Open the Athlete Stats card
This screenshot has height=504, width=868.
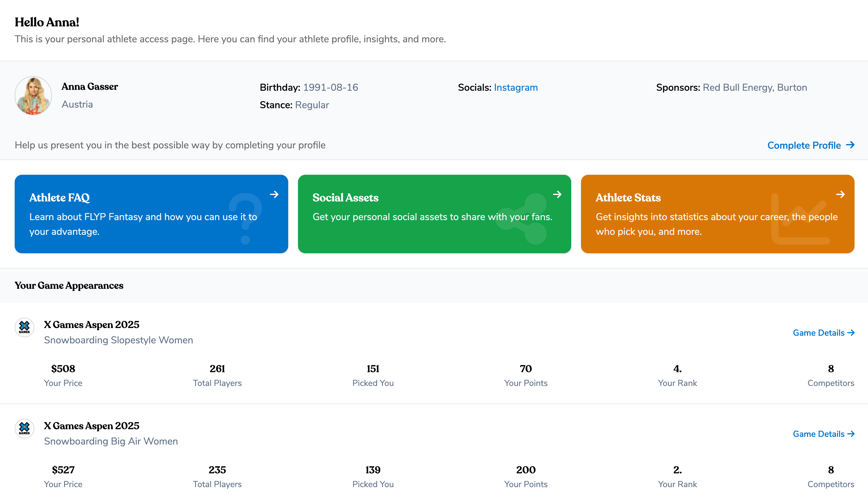tap(718, 214)
